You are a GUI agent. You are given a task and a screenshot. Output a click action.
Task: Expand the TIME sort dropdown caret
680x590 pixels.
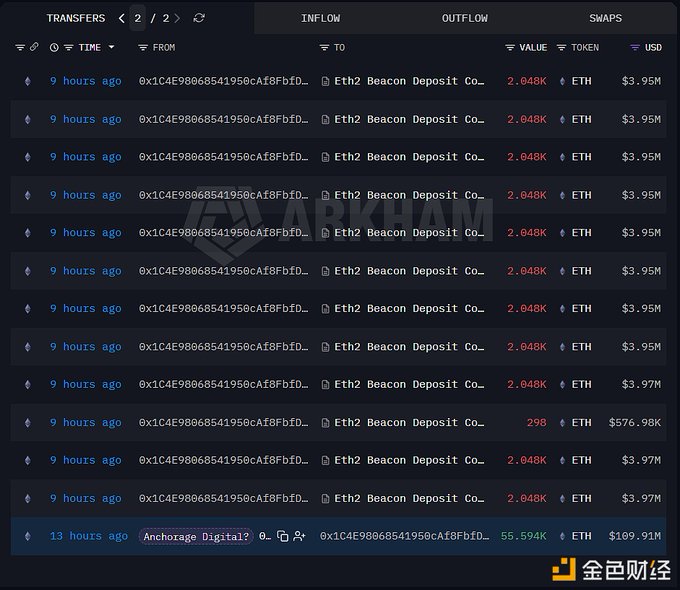coord(111,47)
